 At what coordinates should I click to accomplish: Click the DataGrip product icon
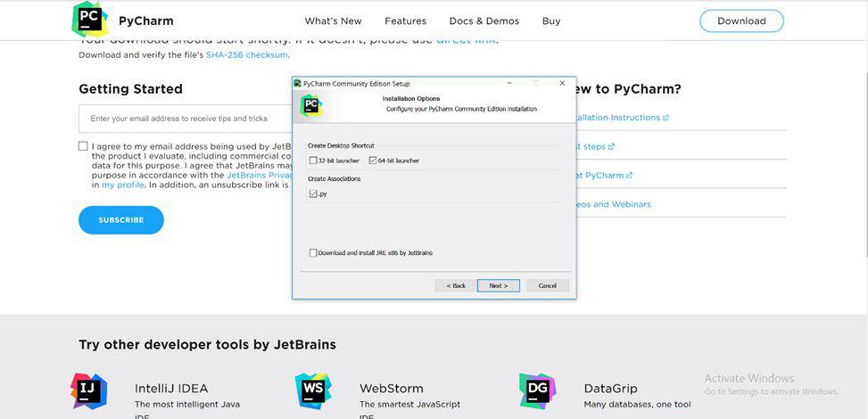pyautogui.click(x=537, y=390)
